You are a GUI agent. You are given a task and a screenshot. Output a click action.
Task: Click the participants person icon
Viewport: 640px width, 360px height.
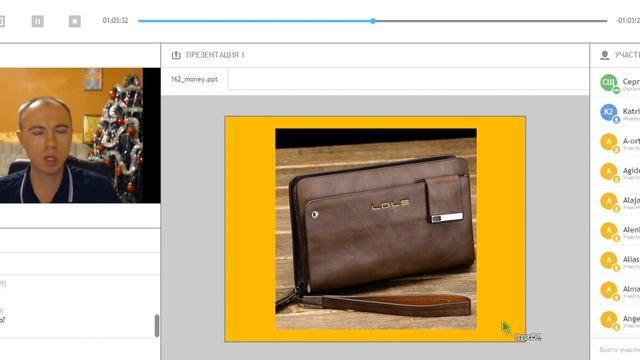(604, 55)
